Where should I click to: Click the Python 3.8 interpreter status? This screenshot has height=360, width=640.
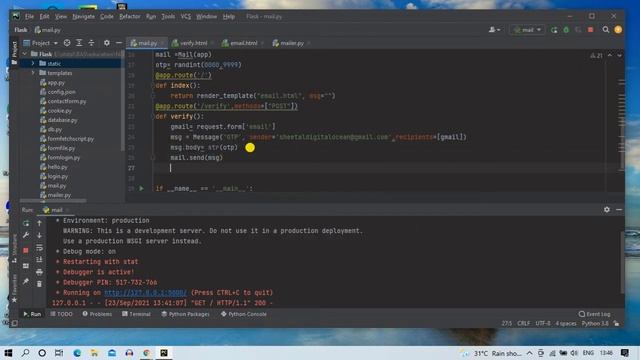click(595, 323)
